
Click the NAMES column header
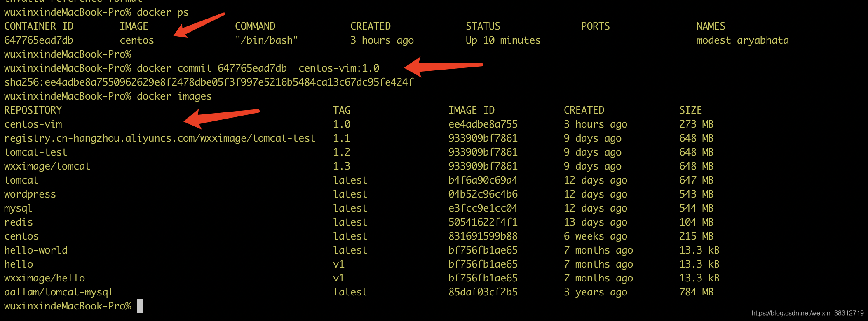pos(711,26)
